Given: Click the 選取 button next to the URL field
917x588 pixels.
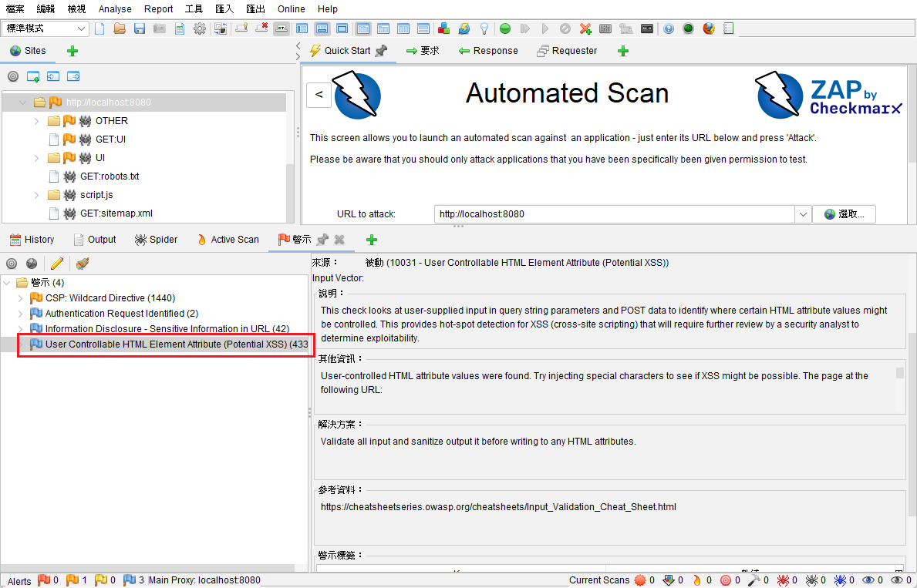Looking at the screenshot, I should pos(844,213).
